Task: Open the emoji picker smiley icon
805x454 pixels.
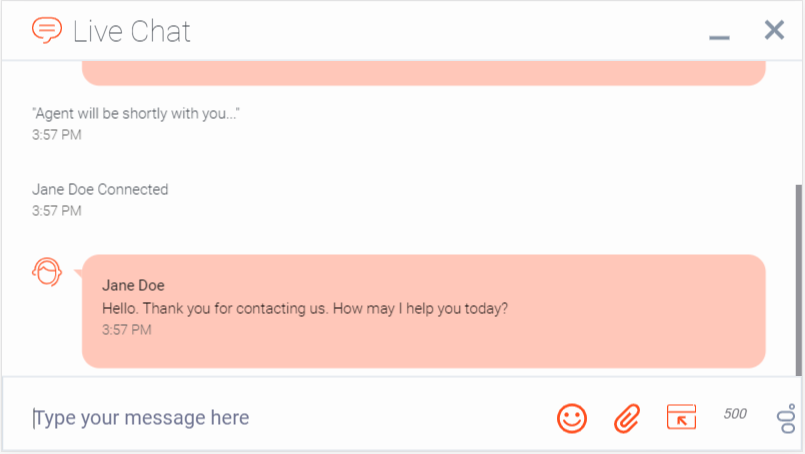Action: 572,418
